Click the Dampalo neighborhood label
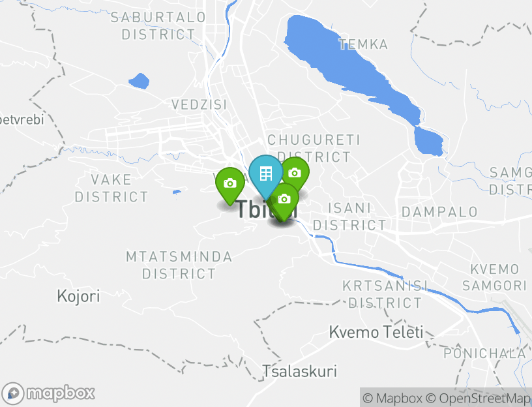 (x=439, y=212)
